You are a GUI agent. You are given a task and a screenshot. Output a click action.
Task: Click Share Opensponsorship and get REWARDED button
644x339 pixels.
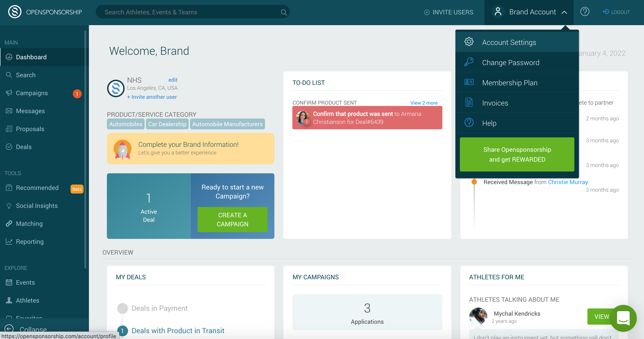pos(517,154)
